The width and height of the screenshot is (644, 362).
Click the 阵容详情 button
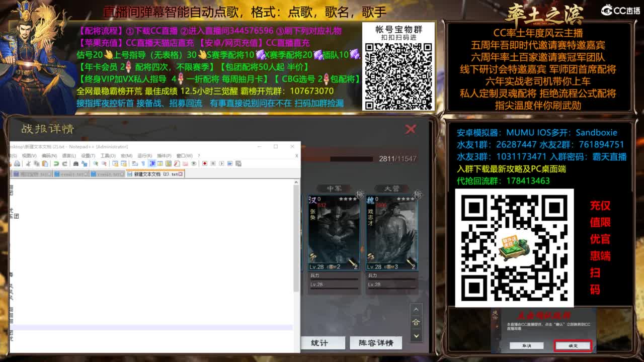pos(376,343)
